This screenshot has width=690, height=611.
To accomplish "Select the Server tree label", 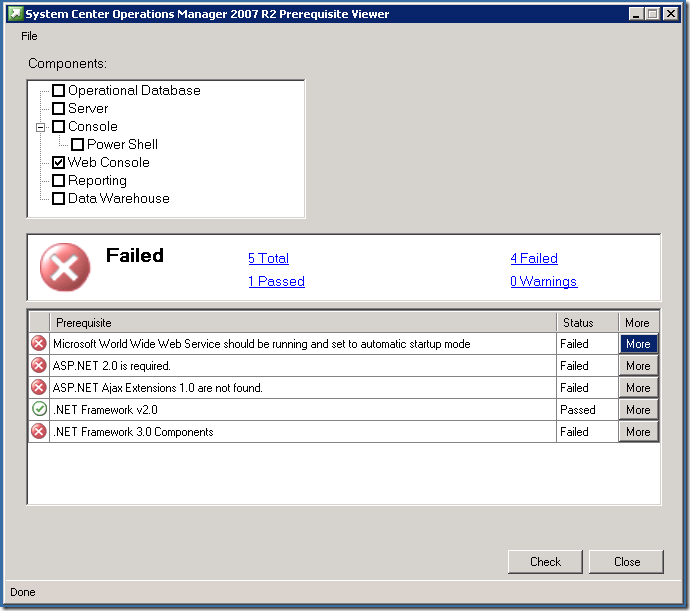I will click(88, 108).
